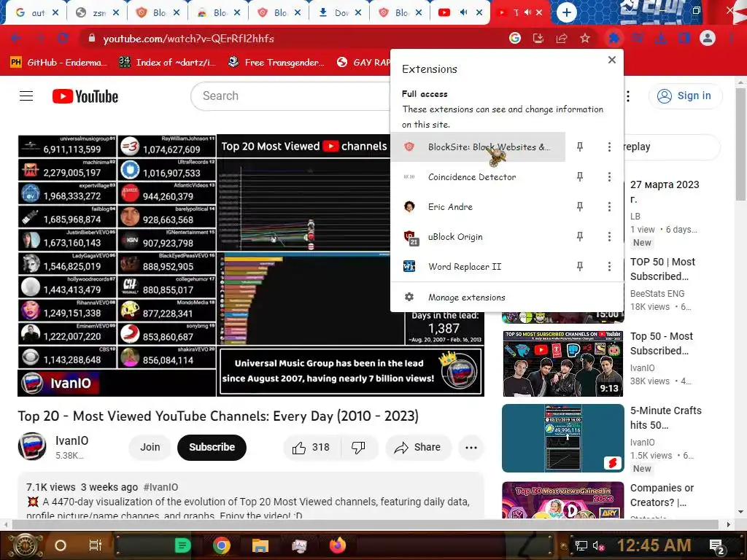Open Task View on taskbar

click(x=96, y=545)
